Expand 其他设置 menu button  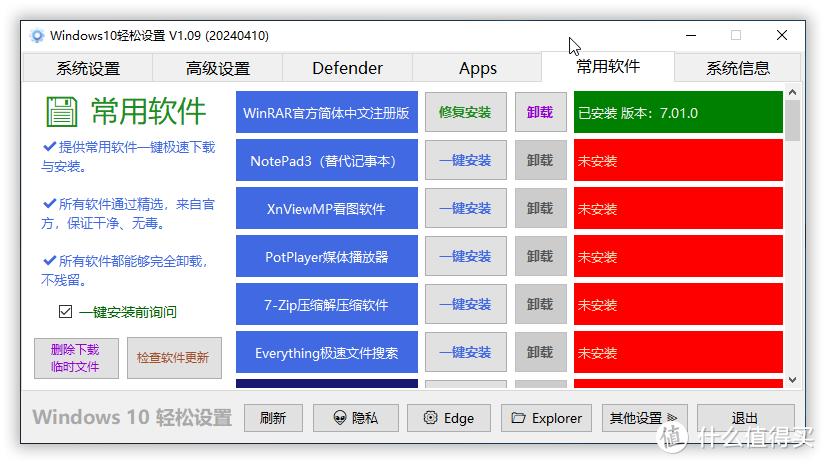[644, 418]
